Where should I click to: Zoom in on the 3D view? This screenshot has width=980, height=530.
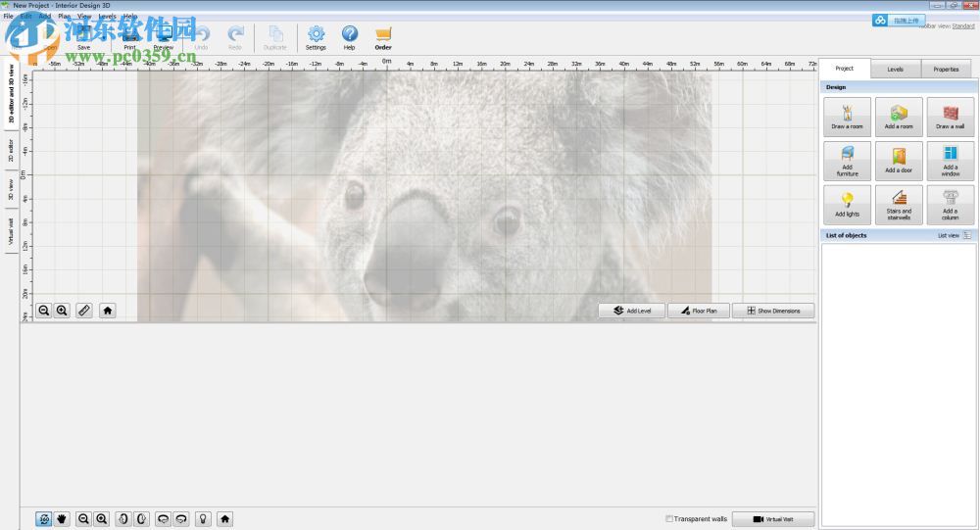point(102,519)
